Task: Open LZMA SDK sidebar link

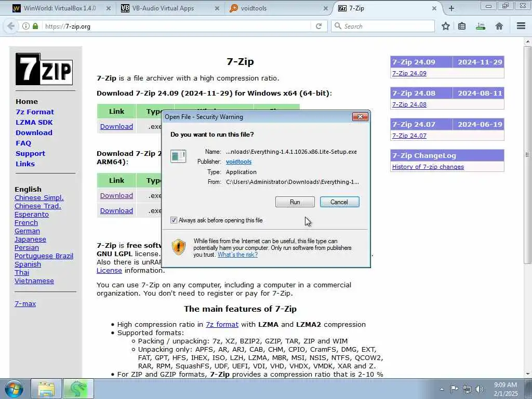Action: click(34, 123)
